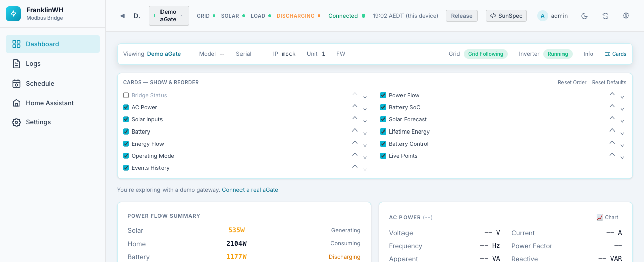644x262 pixels.
Task: Click the Home 2104W value
Action: (x=236, y=243)
